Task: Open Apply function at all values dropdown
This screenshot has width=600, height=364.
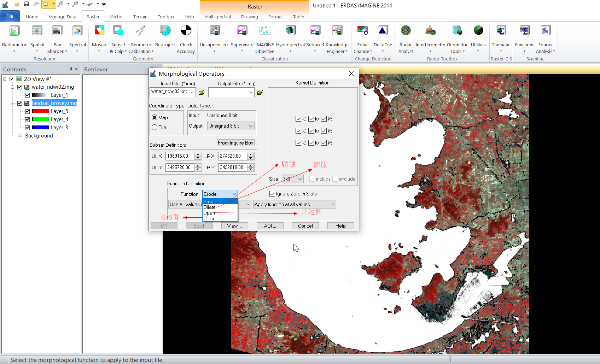Action: 294,204
